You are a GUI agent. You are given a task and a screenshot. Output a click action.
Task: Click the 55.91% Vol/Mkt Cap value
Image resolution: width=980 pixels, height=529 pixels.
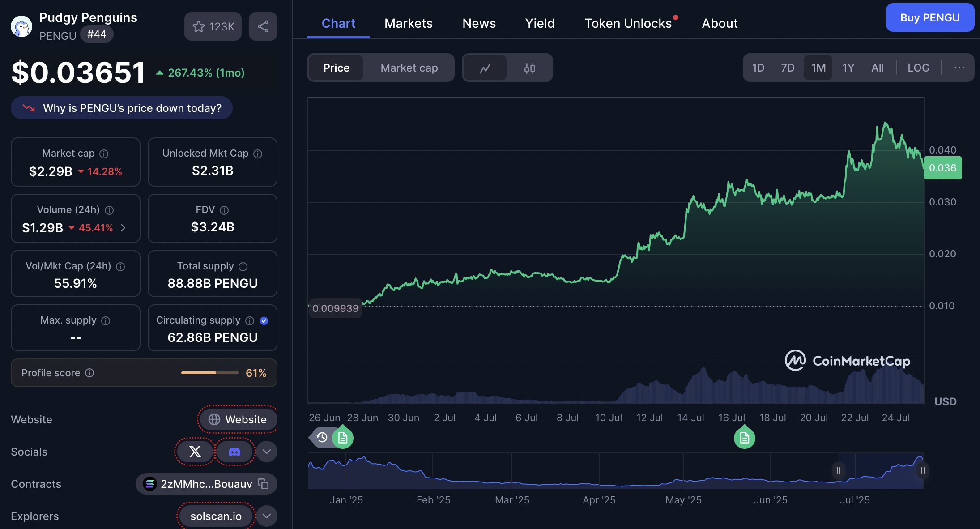point(76,283)
